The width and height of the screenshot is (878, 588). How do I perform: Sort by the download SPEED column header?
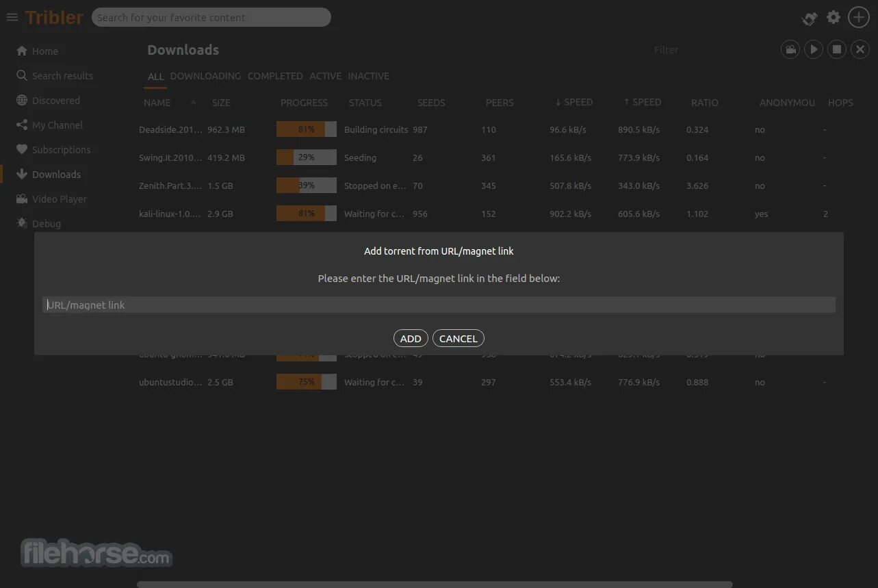click(x=573, y=102)
